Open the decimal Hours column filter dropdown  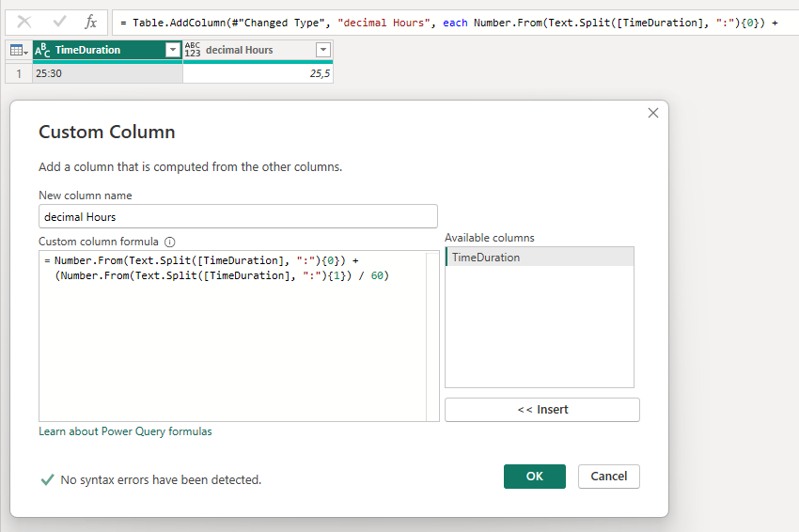(x=323, y=50)
